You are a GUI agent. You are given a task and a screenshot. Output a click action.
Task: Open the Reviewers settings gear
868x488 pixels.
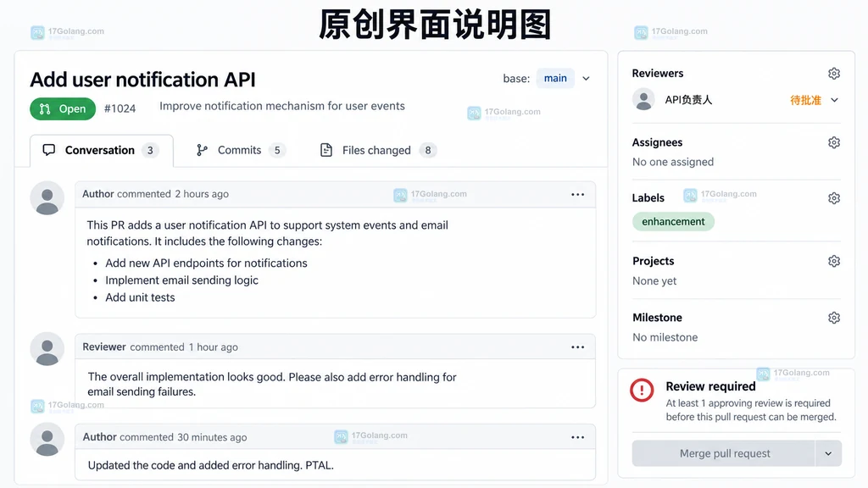[x=834, y=74]
